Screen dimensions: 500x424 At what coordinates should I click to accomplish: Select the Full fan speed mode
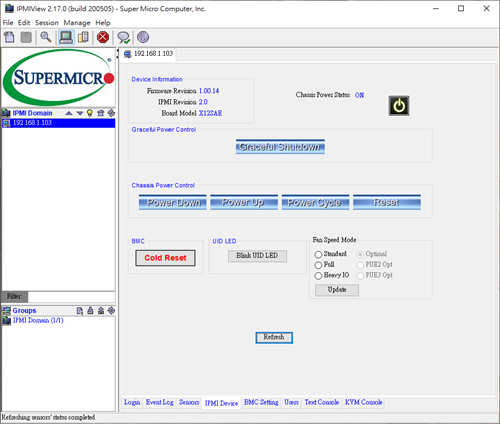tap(318, 265)
